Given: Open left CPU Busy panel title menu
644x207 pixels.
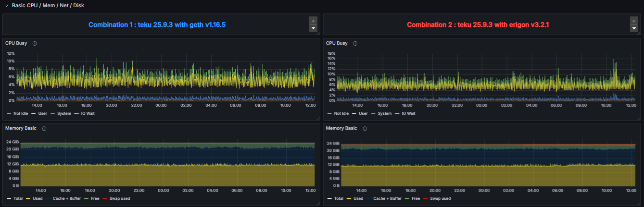Looking at the screenshot, I should click(x=16, y=43).
